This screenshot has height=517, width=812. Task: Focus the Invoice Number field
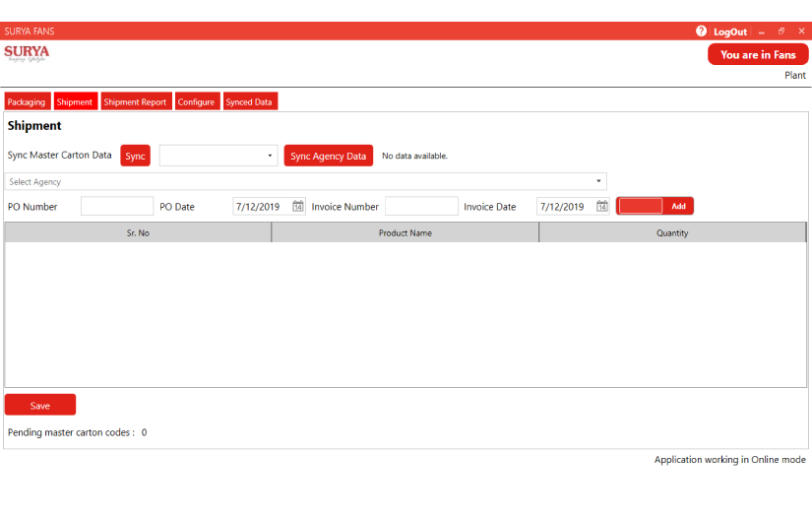(421, 206)
